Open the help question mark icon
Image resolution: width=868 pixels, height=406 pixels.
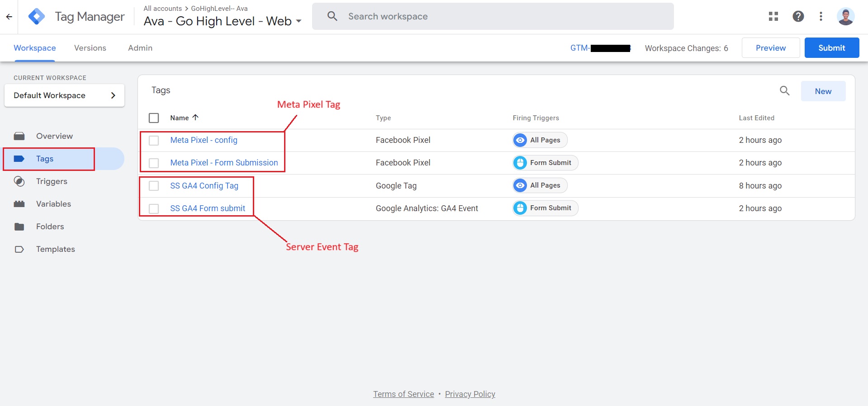coord(798,17)
